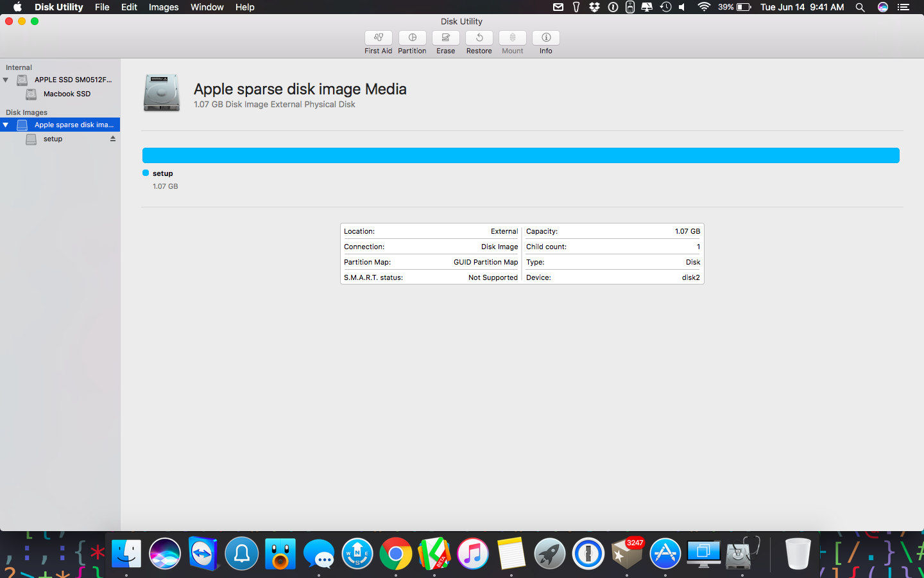Click the grayed-out Mount toolbar button
924x578 pixels.
pos(512,38)
